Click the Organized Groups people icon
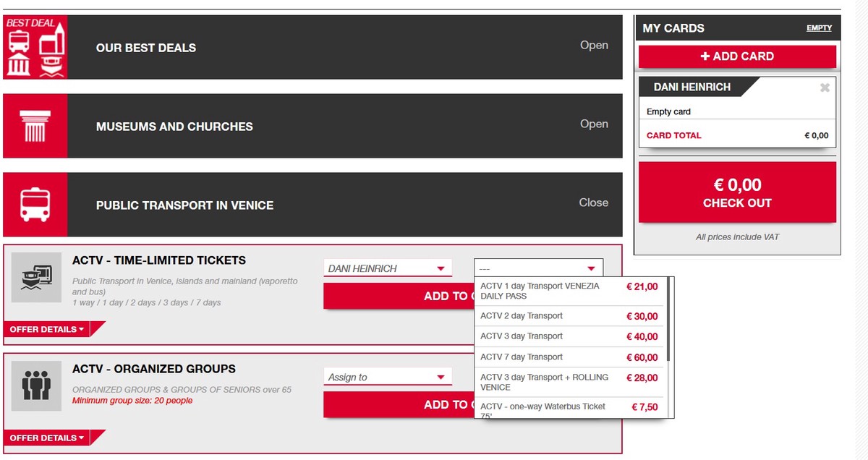This screenshot has height=460, width=868. click(x=36, y=386)
